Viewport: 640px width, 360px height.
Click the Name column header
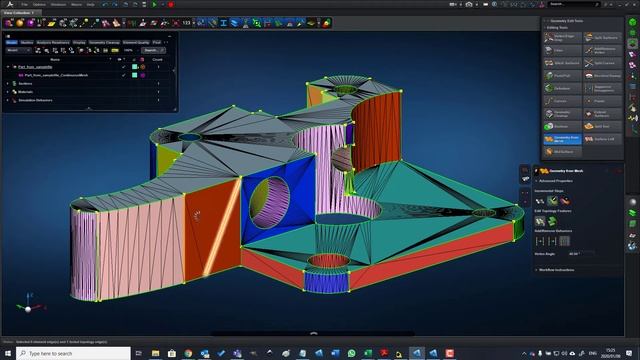tap(55, 60)
